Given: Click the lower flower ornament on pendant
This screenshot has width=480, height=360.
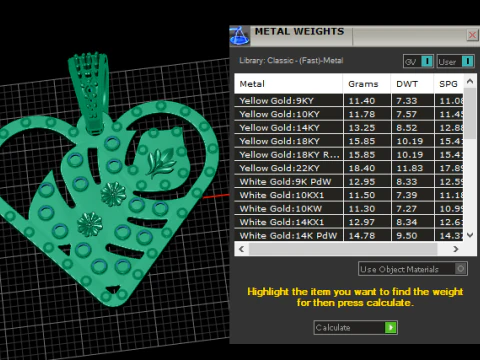Looking at the screenshot, I should pyautogui.click(x=90, y=224).
